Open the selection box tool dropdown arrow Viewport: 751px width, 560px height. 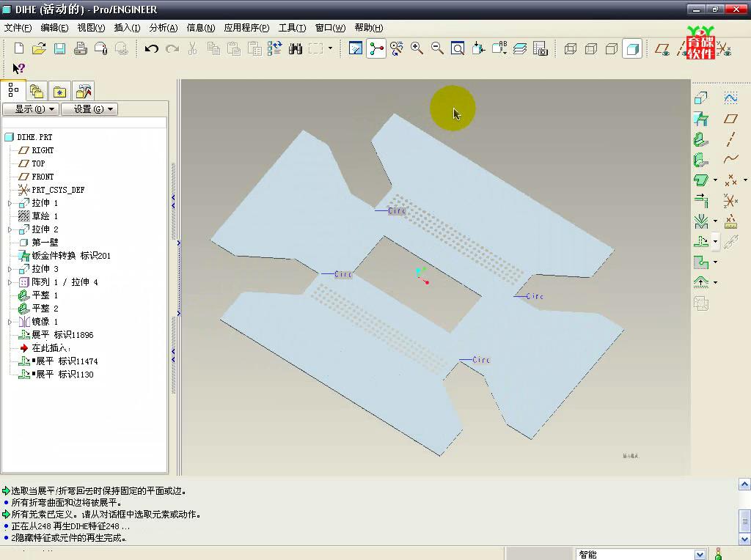(x=330, y=48)
